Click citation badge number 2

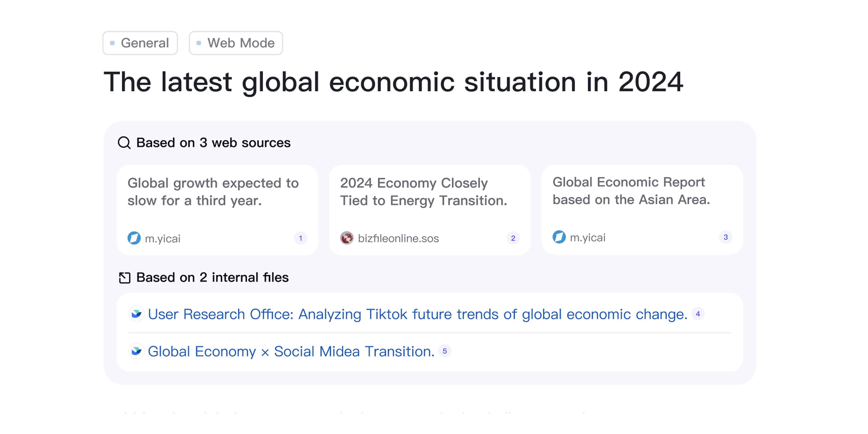click(x=513, y=238)
